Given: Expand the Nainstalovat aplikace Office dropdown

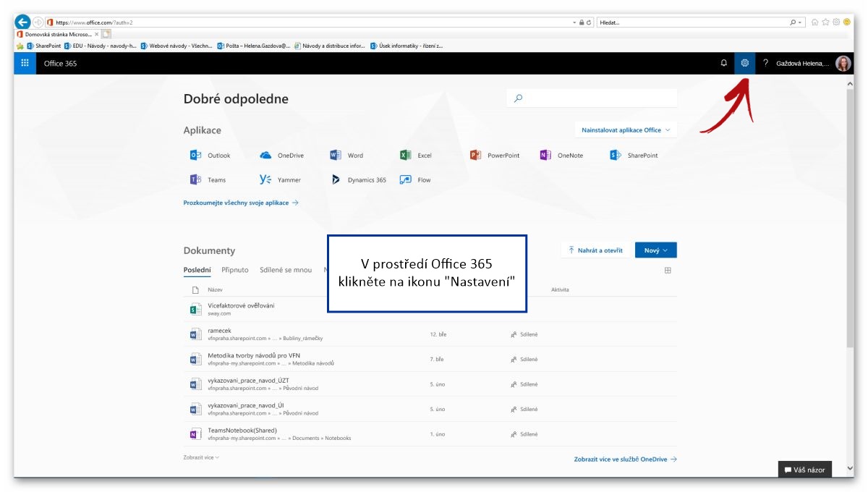Looking at the screenshot, I should pos(626,130).
